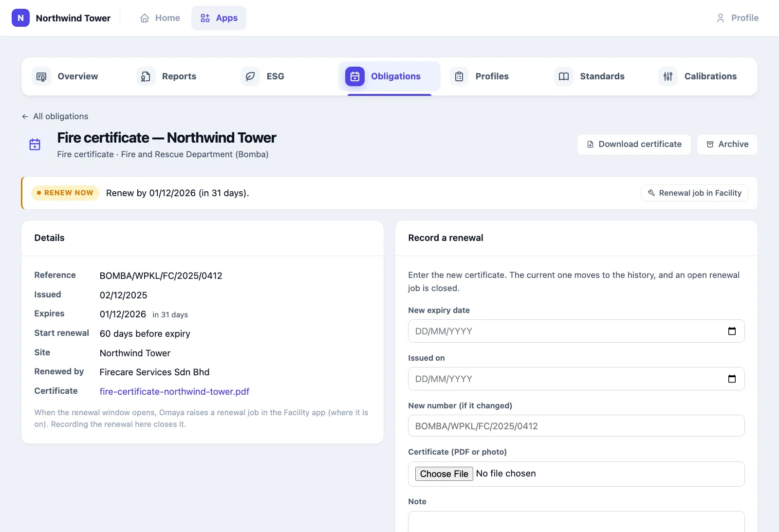
Task: Open the Apps nav item
Action: (219, 18)
